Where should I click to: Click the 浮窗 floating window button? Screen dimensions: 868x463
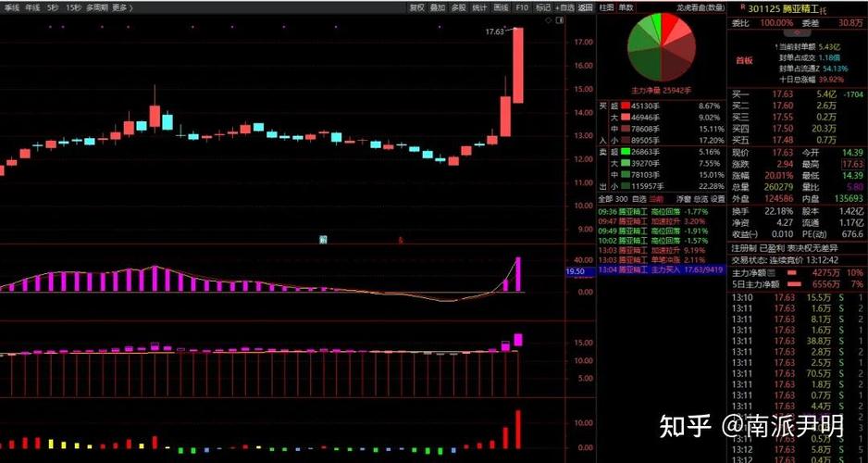tap(684, 199)
